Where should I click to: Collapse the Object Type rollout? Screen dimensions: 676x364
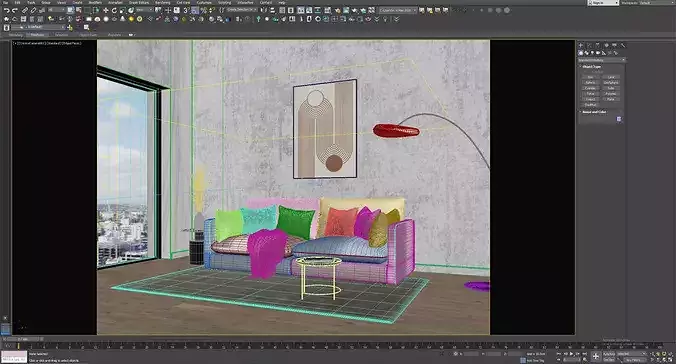(592, 66)
